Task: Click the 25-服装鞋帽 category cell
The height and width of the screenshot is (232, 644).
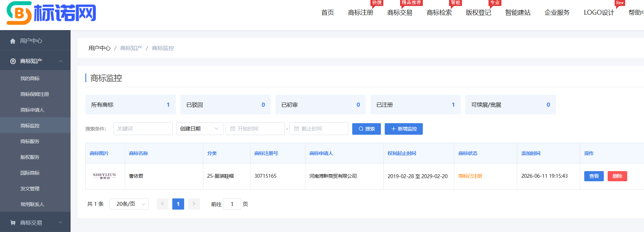Action: click(x=220, y=176)
